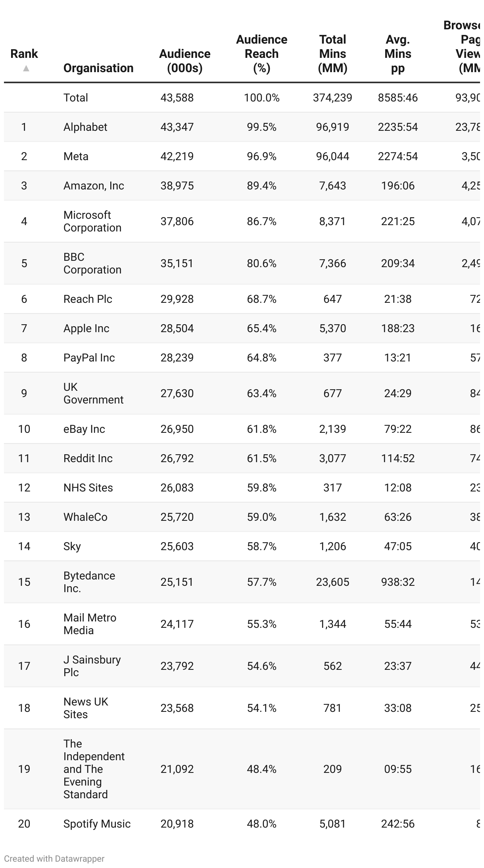Sort by Audience (000s) column header
Image resolution: width=484 pixels, height=868 pixels.
click(185, 61)
